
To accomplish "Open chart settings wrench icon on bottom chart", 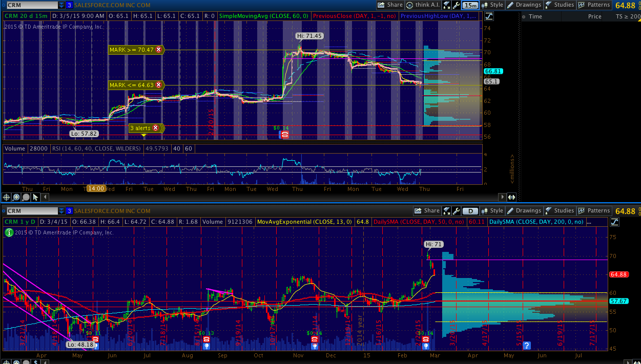I will 456,211.
